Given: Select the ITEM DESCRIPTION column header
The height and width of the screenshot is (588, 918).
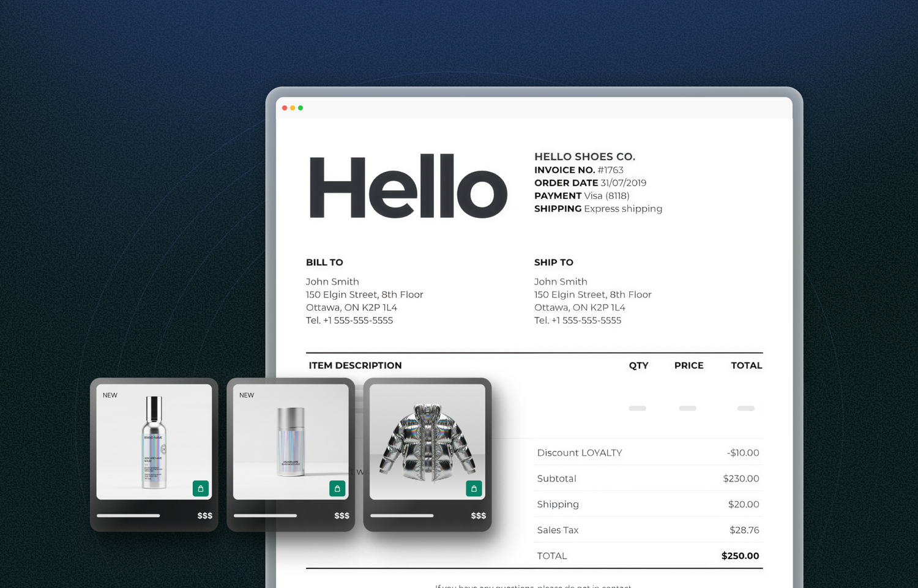Looking at the screenshot, I should [x=355, y=365].
